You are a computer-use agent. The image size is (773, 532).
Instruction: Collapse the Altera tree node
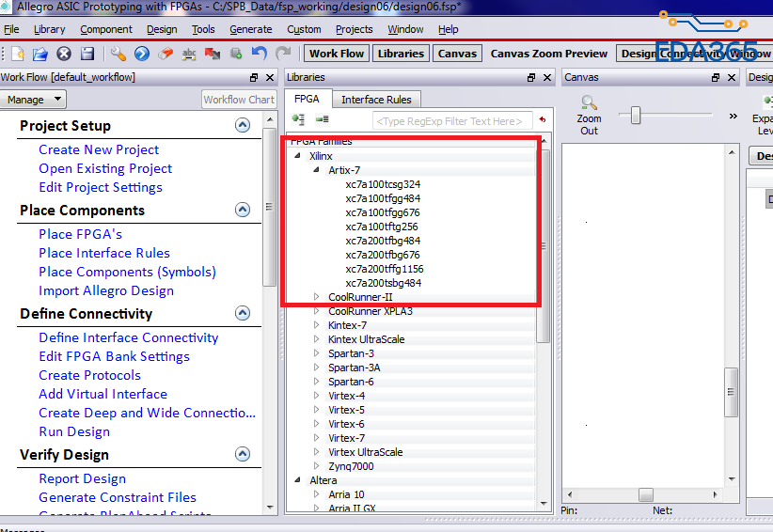click(297, 479)
